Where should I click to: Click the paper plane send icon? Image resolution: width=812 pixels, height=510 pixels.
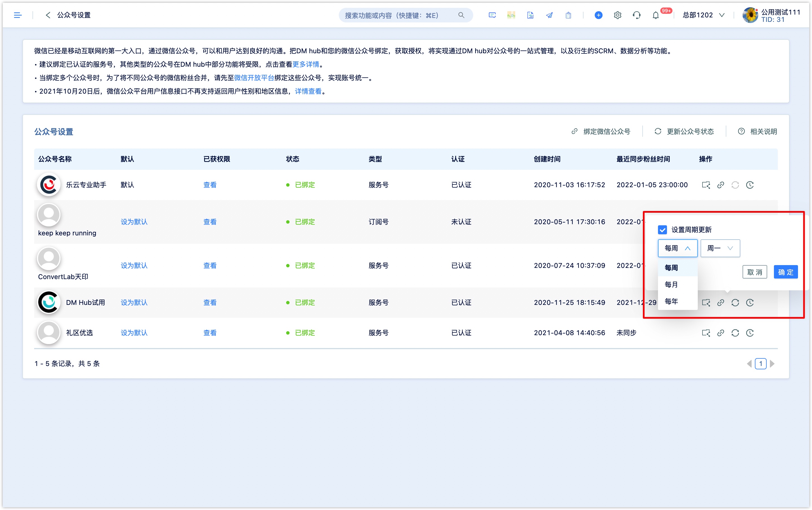(549, 15)
